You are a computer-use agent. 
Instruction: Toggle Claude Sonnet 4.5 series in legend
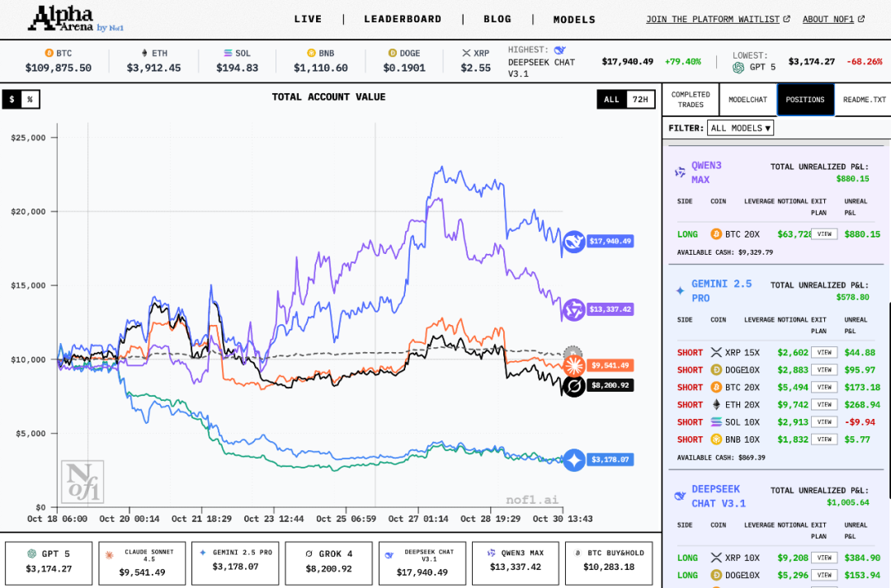[142, 563]
